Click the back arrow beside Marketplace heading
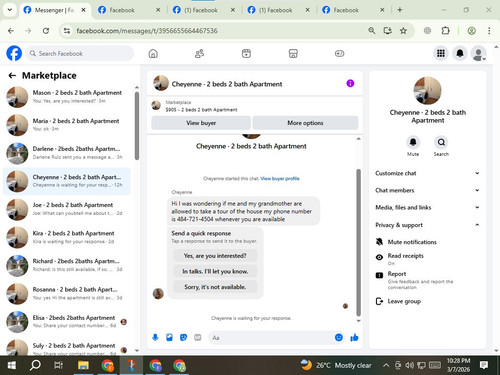Image resolution: width=500 pixels, height=375 pixels. pyautogui.click(x=12, y=76)
